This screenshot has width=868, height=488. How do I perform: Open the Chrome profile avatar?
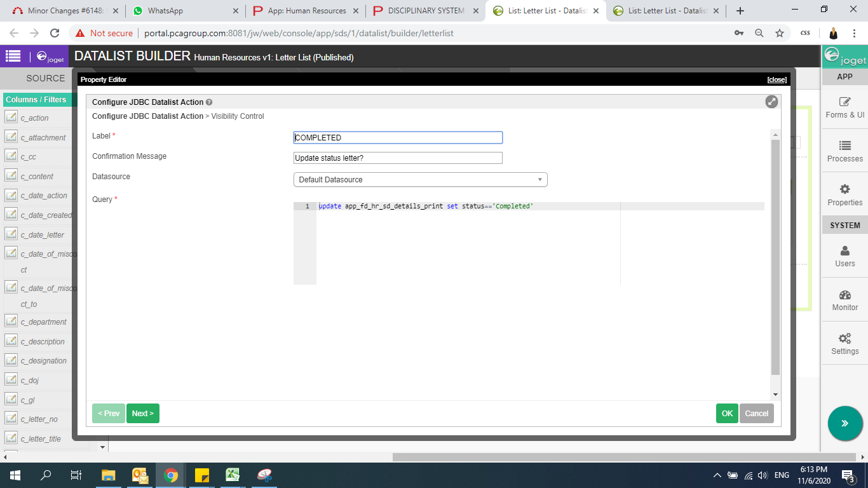pos(833,33)
